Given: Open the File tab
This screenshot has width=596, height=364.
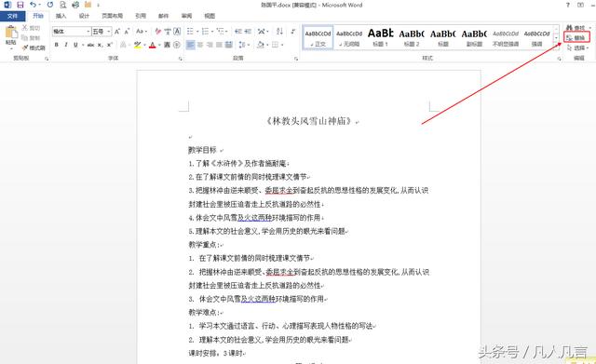Looking at the screenshot, I should [x=12, y=16].
